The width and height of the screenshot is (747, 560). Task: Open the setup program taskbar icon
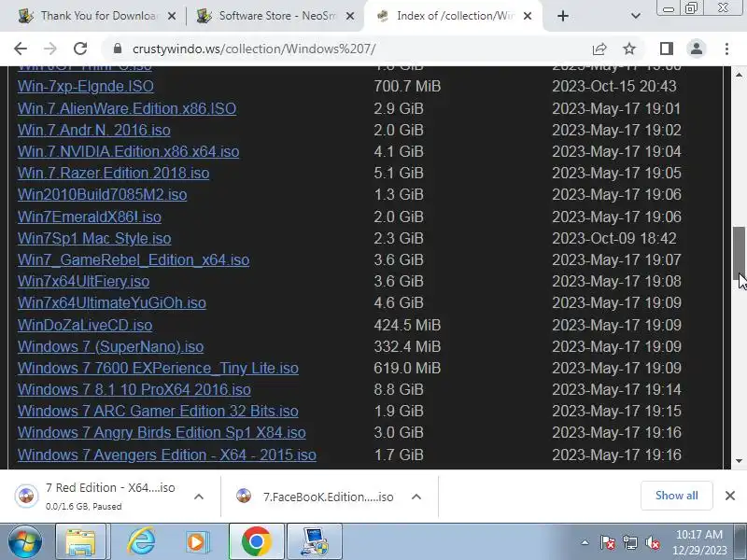(x=315, y=541)
